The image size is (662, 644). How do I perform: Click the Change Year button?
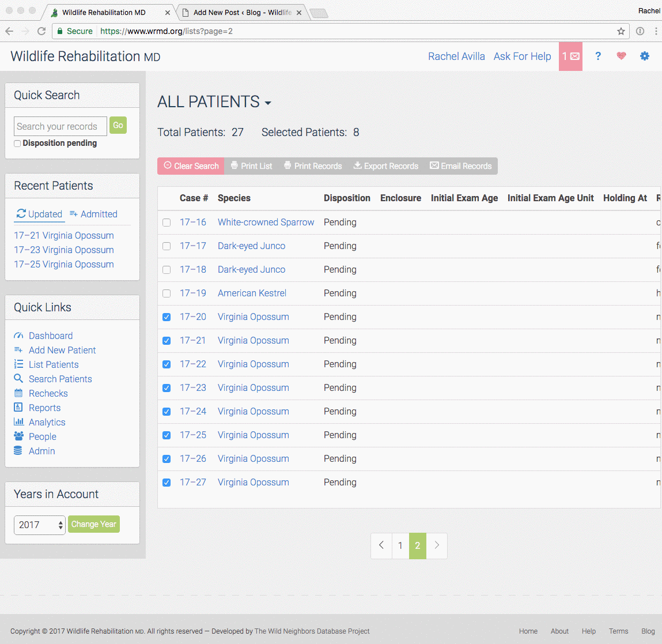[94, 524]
